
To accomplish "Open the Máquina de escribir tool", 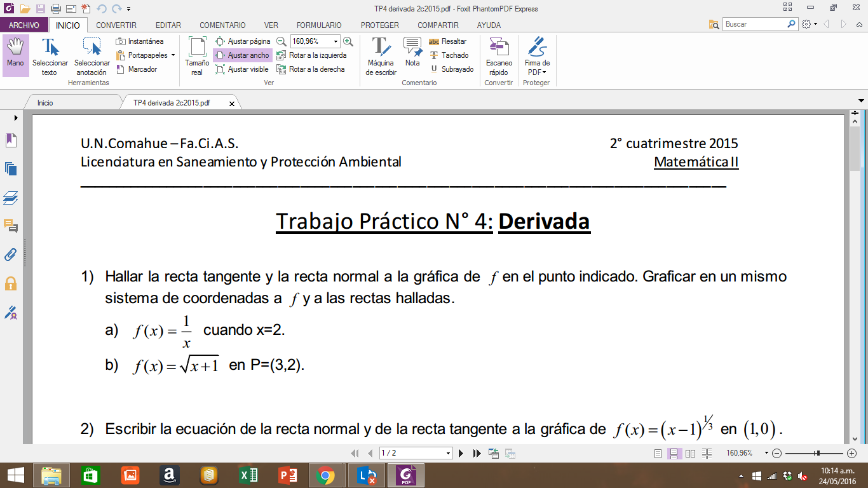I will tap(381, 56).
